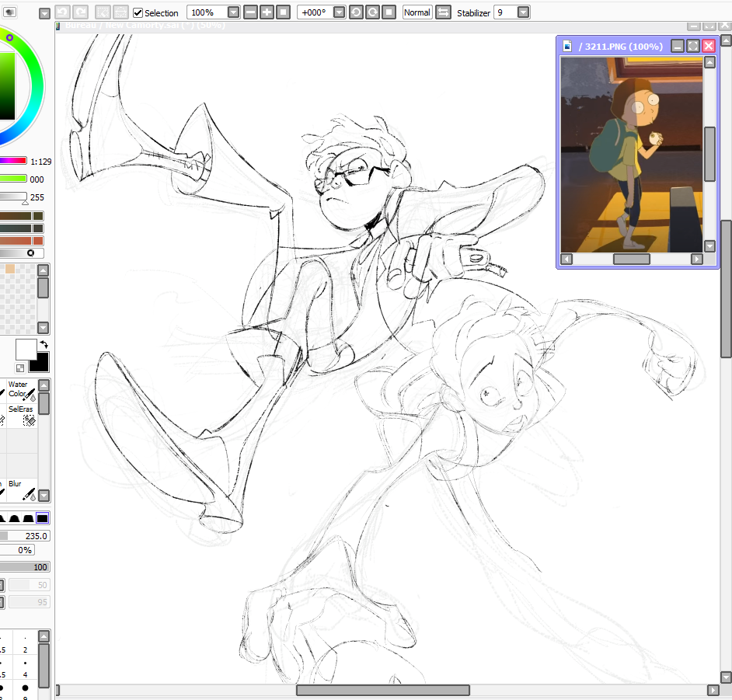
Task: Click the brush size list up arrow
Action: pos(44,636)
